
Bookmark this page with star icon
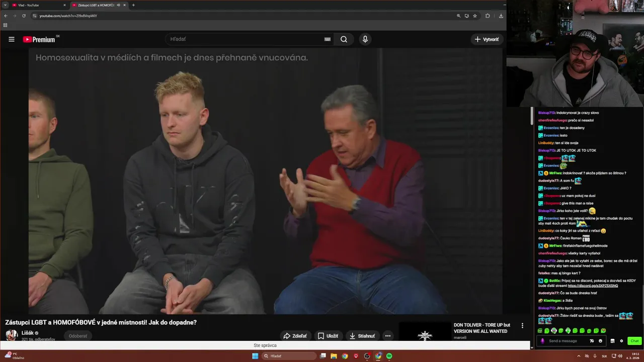(x=474, y=16)
